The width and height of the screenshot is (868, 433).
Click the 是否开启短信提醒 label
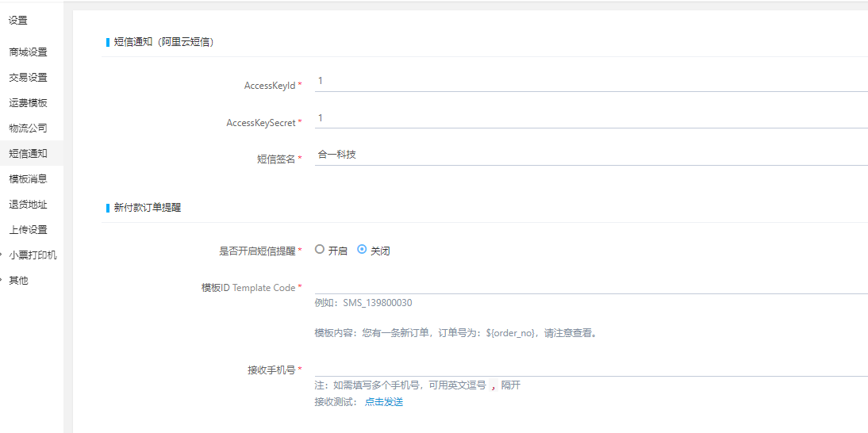coord(257,251)
